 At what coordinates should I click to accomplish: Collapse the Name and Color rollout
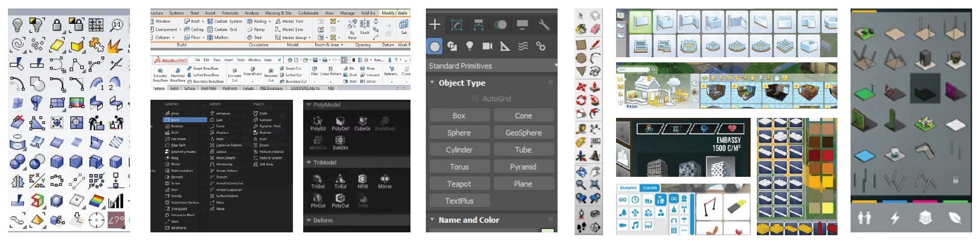433,220
